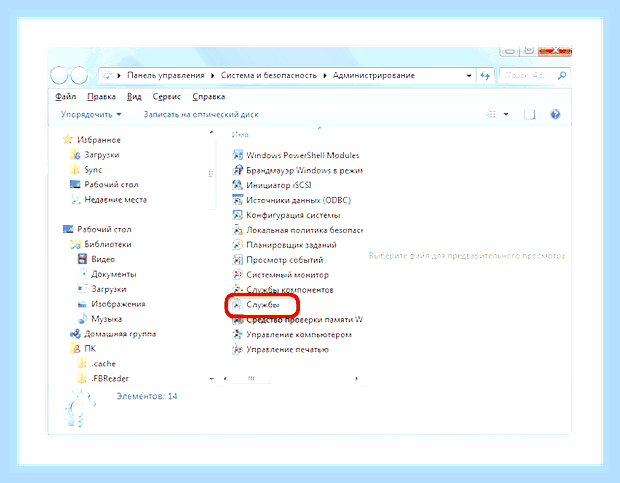
Task: Click the Локальная политика безопасности icon
Action: 237,230
